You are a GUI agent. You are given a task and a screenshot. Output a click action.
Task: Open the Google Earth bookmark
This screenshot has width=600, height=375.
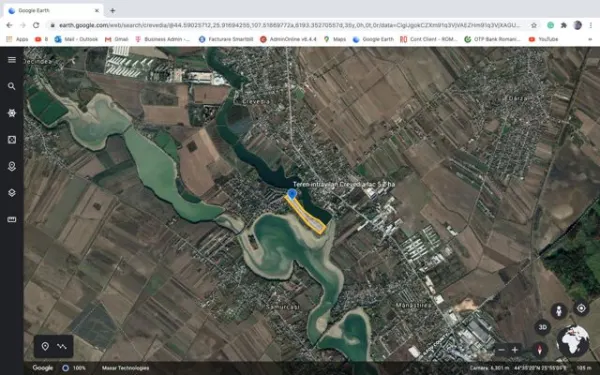point(373,39)
